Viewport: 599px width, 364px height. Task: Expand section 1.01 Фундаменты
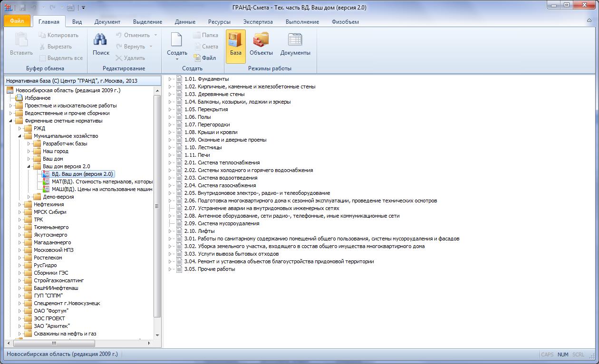(x=170, y=79)
